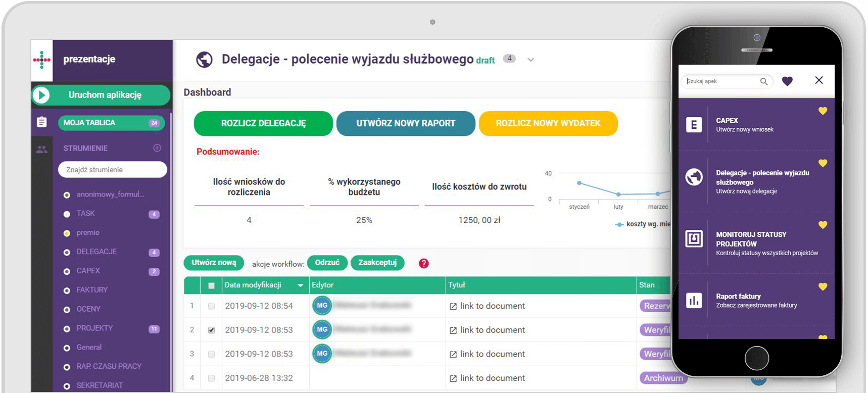Open the DELEGACJE stream in sidebar
This screenshot has height=393, width=868.
pos(97,252)
